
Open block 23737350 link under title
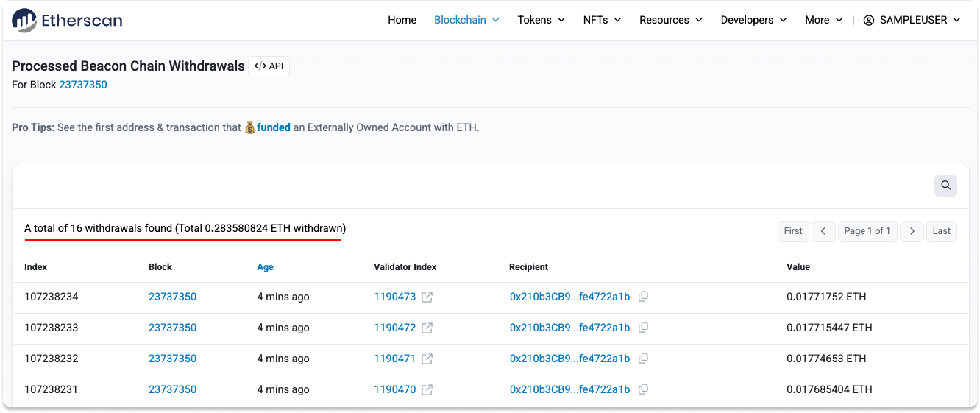83,85
